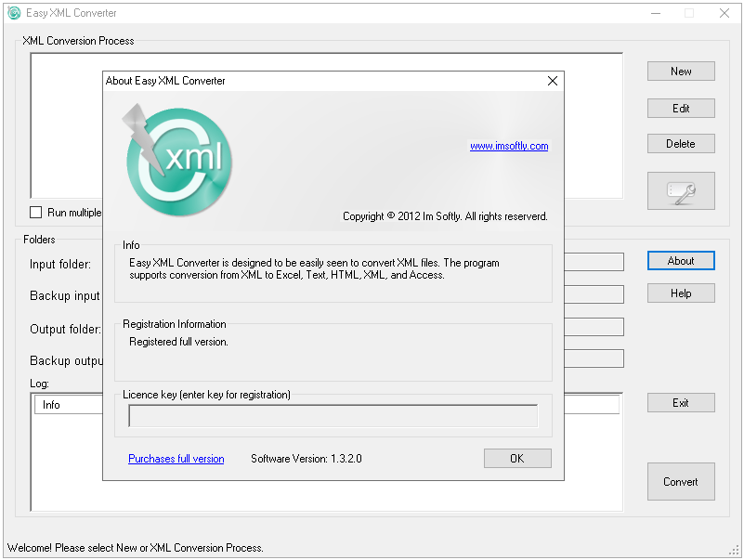Follow the Purchases full version link
Viewport: 744px width, 560px height.
coord(176,459)
